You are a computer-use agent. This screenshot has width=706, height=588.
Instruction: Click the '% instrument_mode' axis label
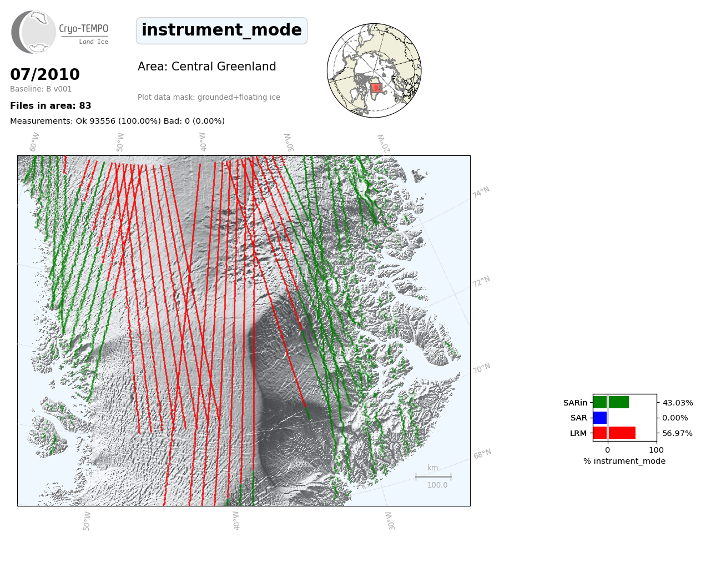(x=624, y=461)
